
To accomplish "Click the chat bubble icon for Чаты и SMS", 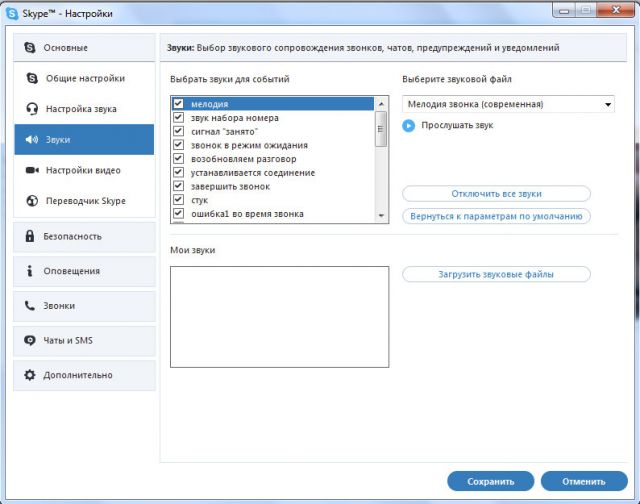I will click(x=30, y=340).
